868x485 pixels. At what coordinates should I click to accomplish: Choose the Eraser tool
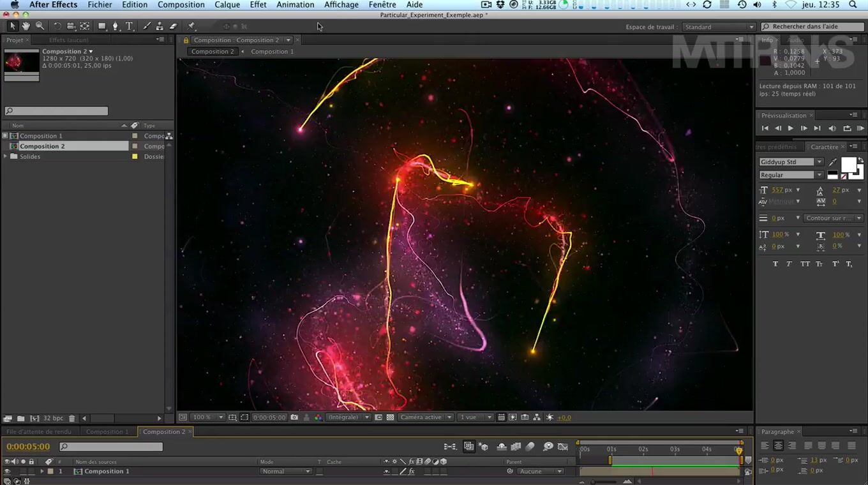(x=173, y=26)
